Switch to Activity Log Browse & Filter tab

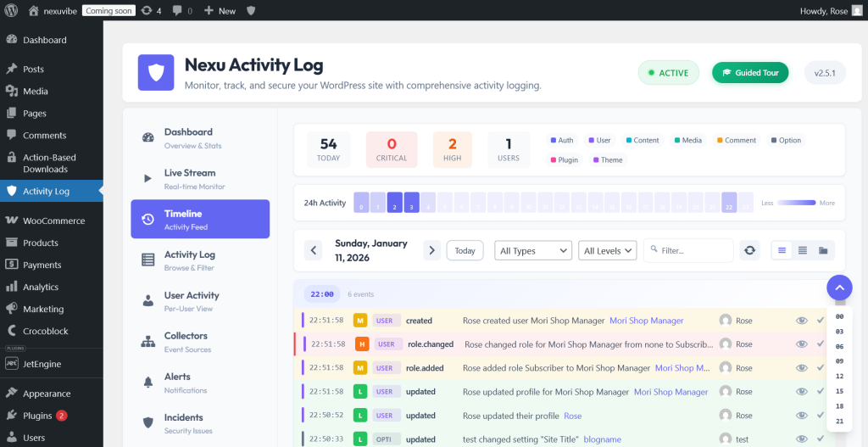[200, 260]
